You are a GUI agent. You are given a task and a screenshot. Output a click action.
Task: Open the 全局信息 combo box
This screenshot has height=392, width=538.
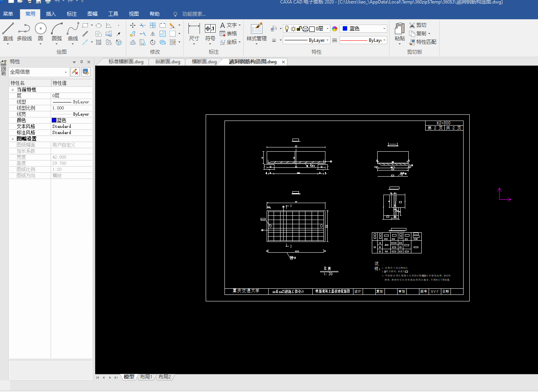tap(39, 72)
